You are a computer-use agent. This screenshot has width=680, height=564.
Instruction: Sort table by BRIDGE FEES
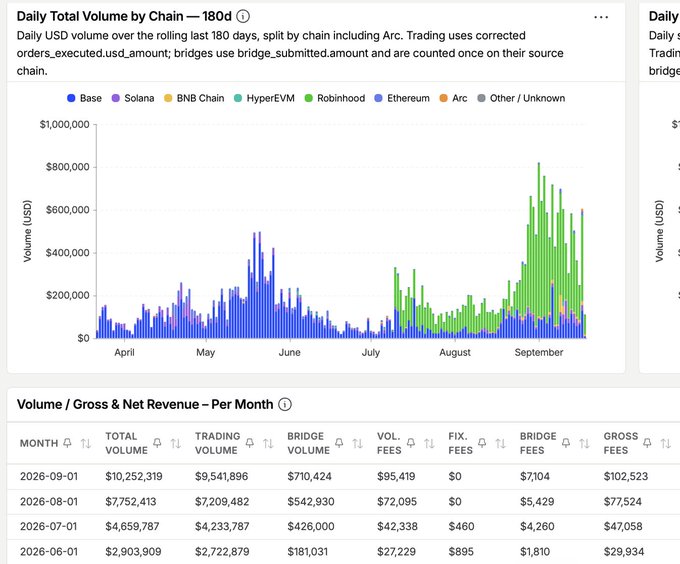[x=585, y=443]
